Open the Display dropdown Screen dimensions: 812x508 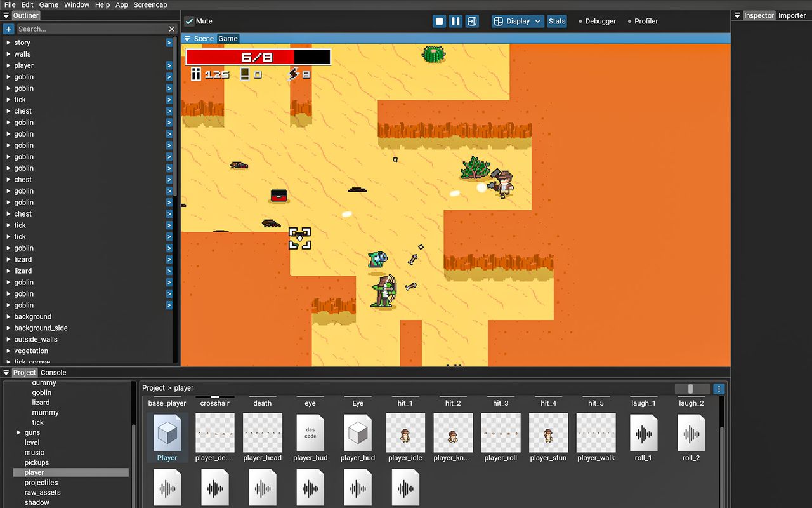point(518,21)
